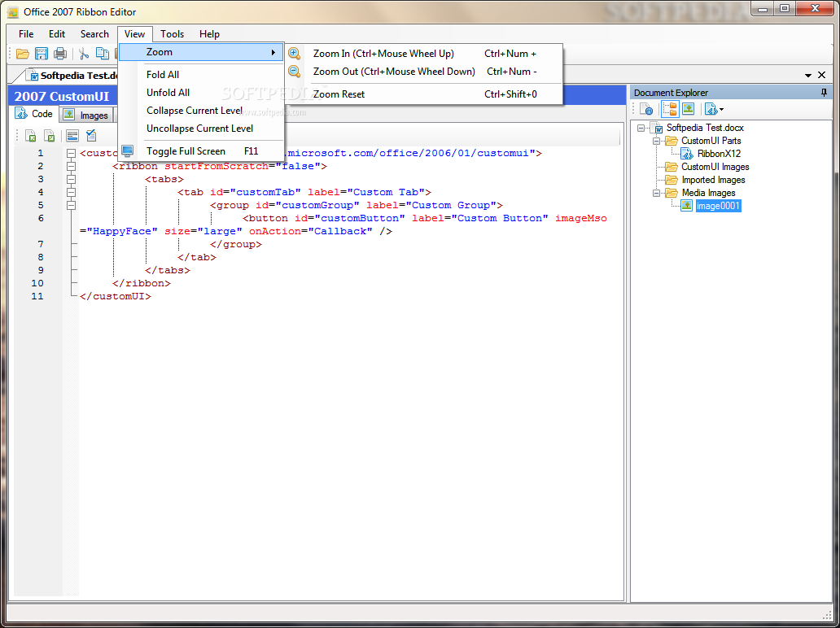Click the Media Images folder icon
Image resolution: width=840 pixels, height=628 pixels.
(x=672, y=193)
